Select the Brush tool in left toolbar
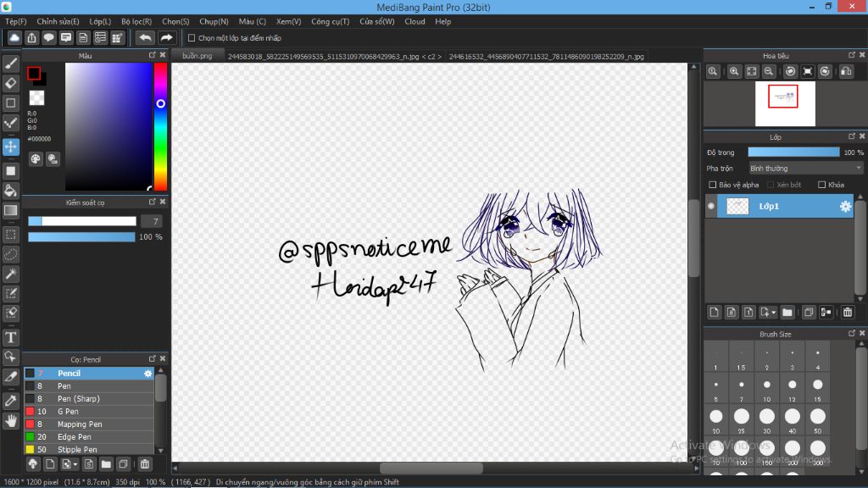The image size is (868, 488). (x=10, y=64)
